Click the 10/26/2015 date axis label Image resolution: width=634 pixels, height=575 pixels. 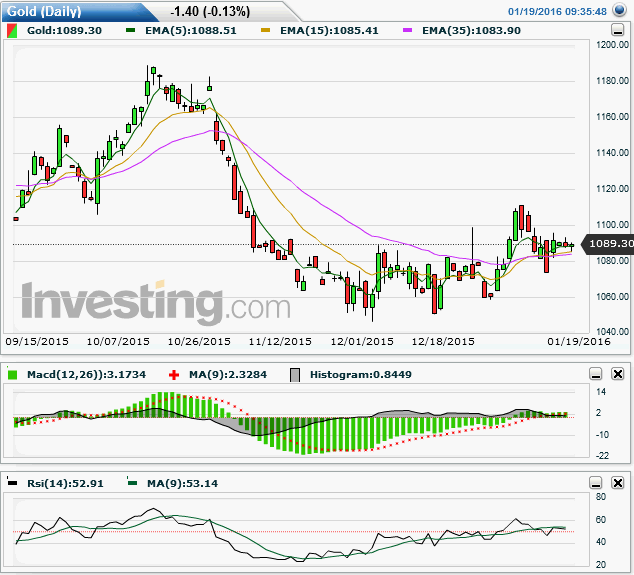[x=199, y=342]
